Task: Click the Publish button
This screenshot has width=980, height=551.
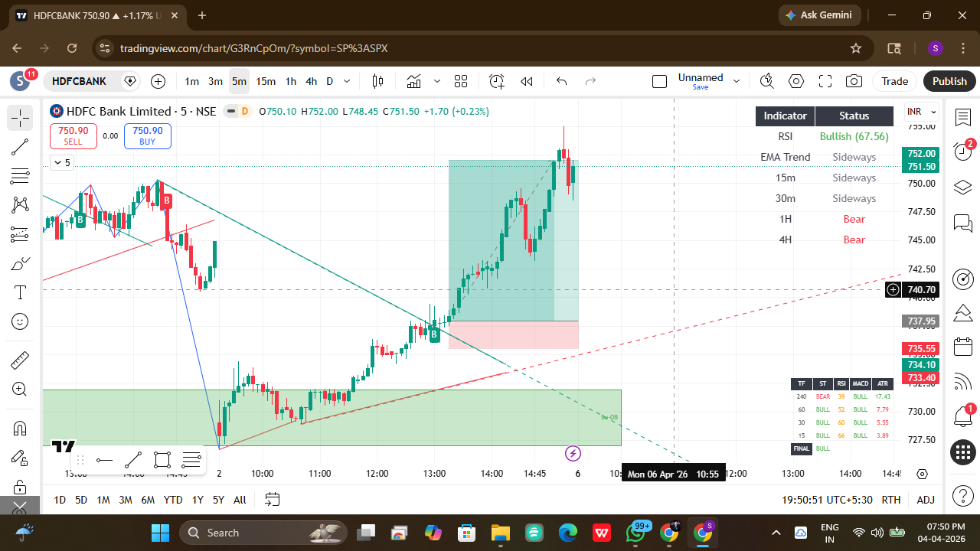Action: pos(949,81)
